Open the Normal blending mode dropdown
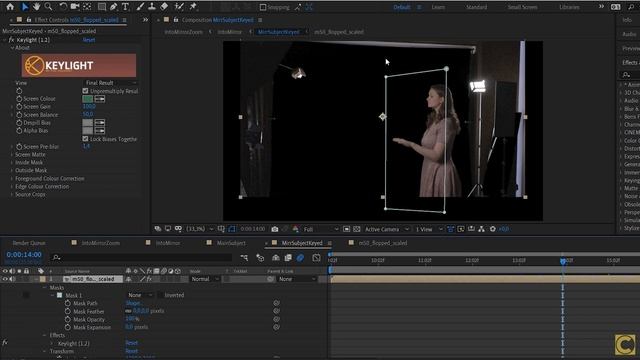The image size is (640, 360). click(205, 279)
